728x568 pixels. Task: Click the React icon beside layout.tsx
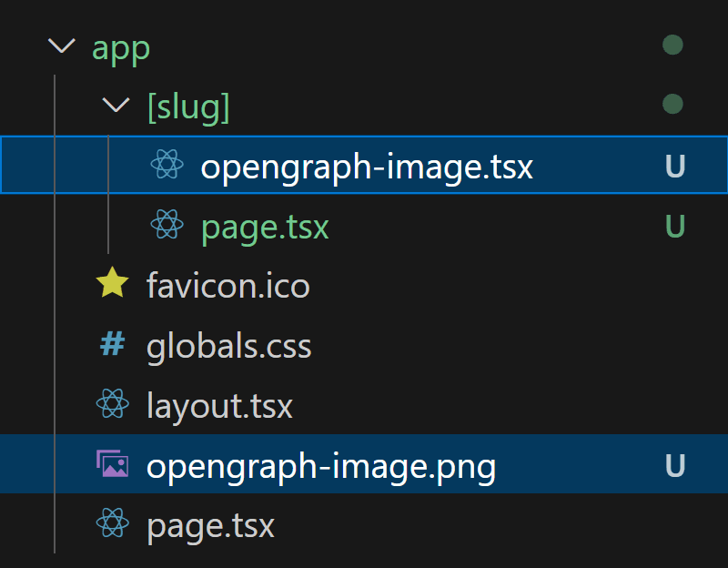[112, 405]
